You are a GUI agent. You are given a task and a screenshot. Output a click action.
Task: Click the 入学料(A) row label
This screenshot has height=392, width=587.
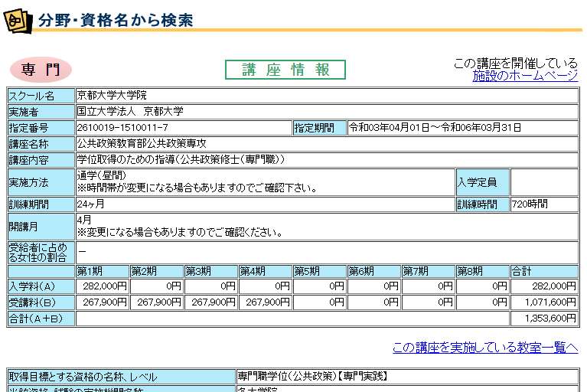tap(41, 287)
